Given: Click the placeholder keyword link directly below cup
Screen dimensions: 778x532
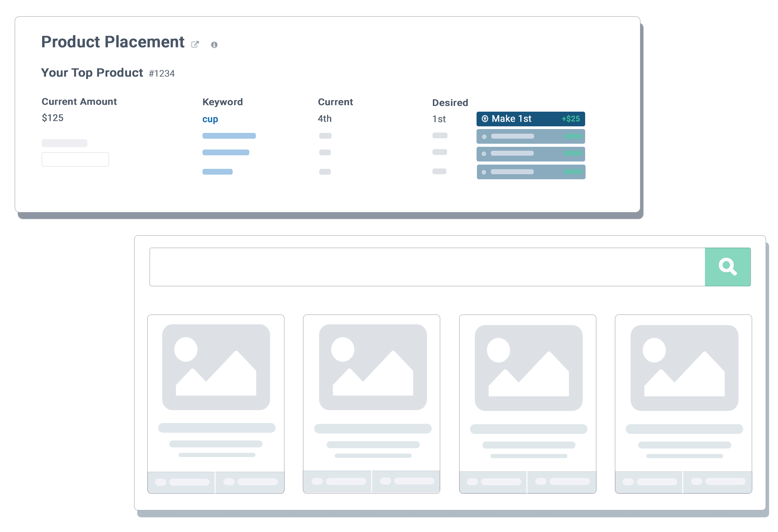Looking at the screenshot, I should coord(229,136).
